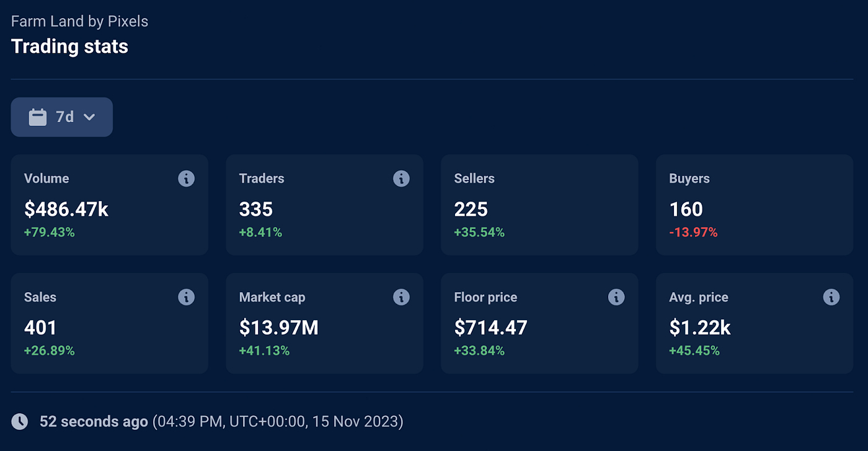Image resolution: width=868 pixels, height=451 pixels.
Task: Select the Buyers 160 stat card
Action: (755, 205)
